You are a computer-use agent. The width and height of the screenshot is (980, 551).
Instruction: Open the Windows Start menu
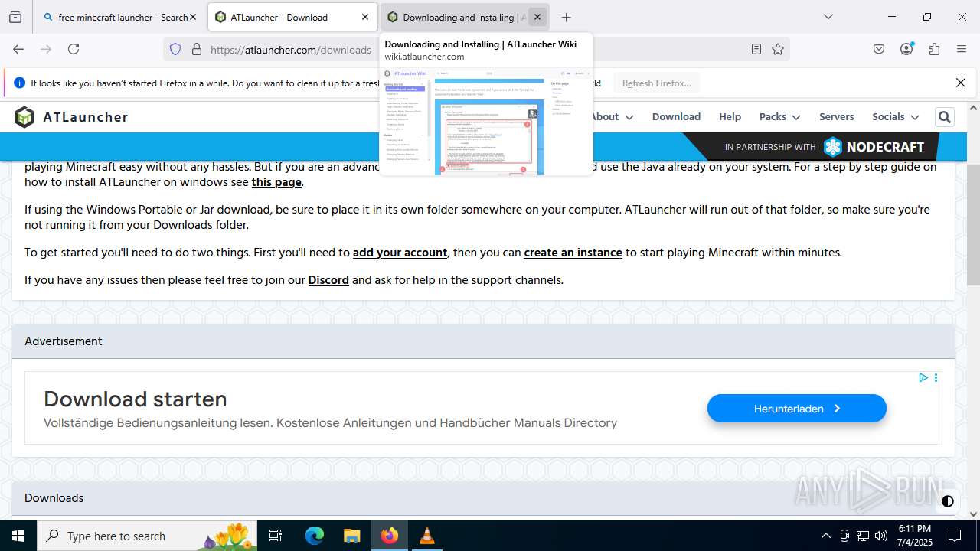(x=18, y=536)
